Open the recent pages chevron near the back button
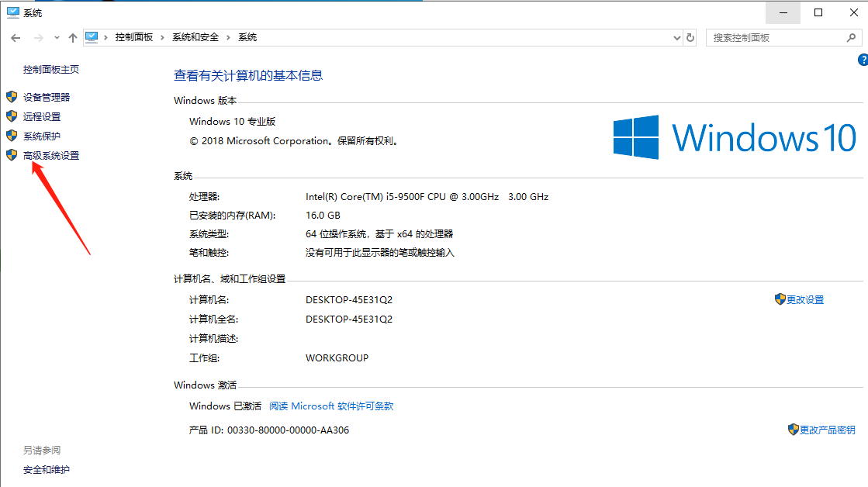The width and height of the screenshot is (868, 487). tap(56, 36)
